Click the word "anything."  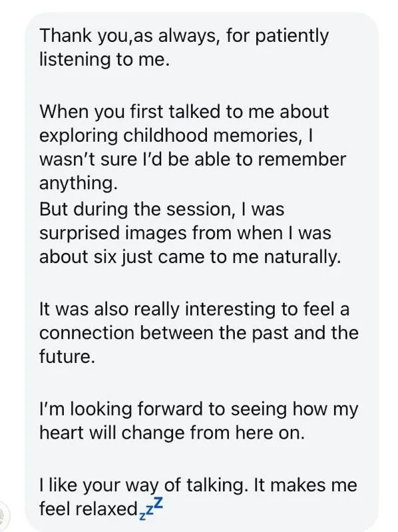(x=79, y=184)
